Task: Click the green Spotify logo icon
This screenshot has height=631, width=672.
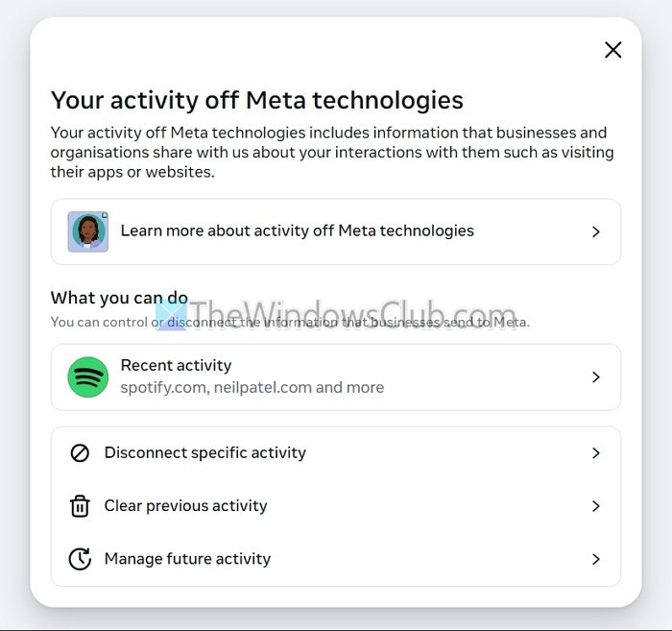Action: click(x=87, y=376)
